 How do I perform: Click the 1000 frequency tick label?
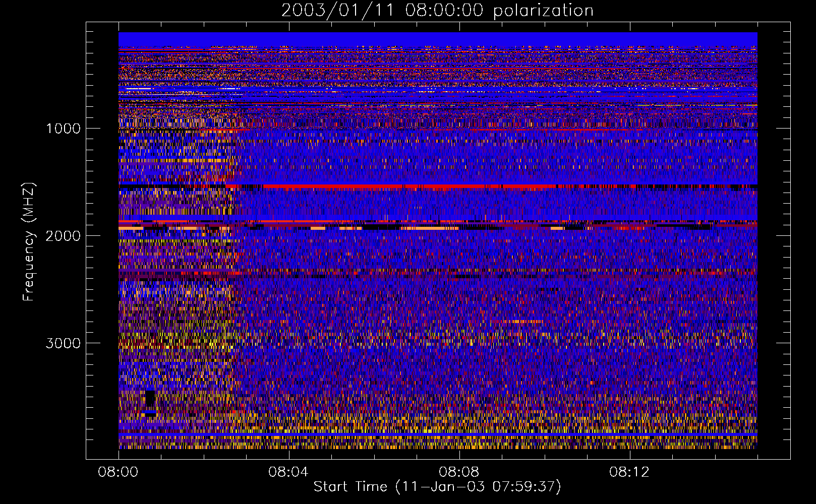coord(63,129)
